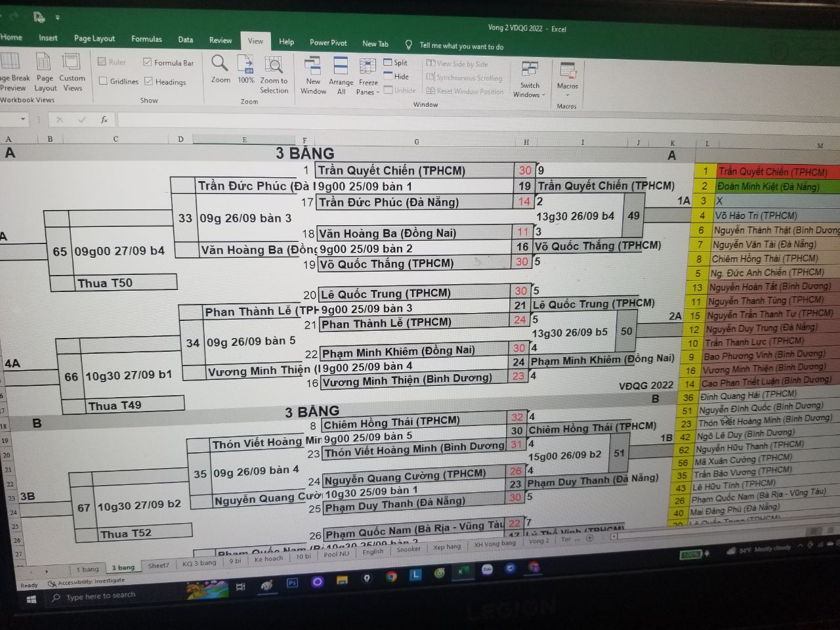Click the Arrange All icon

pyautogui.click(x=341, y=66)
